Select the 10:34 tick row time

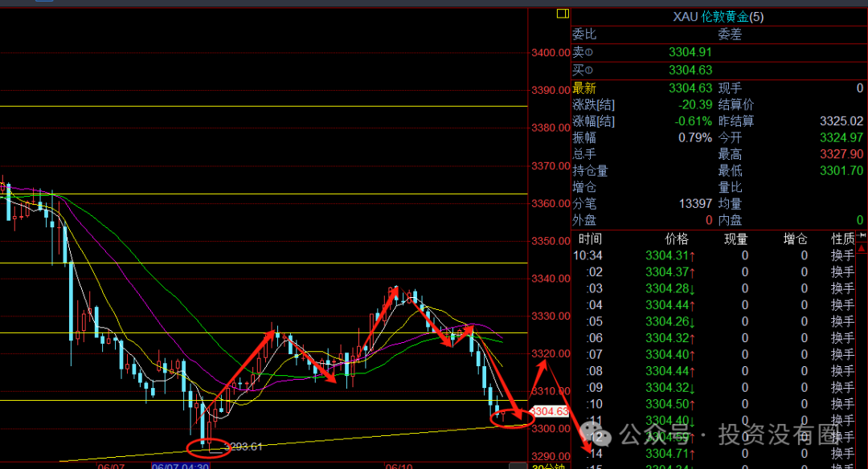pos(588,255)
